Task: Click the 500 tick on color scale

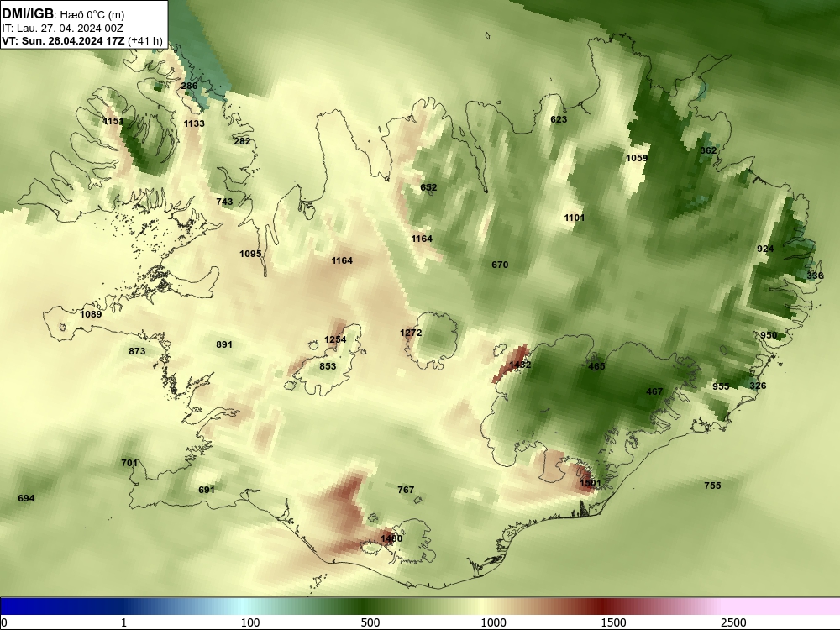Action: [x=370, y=622]
